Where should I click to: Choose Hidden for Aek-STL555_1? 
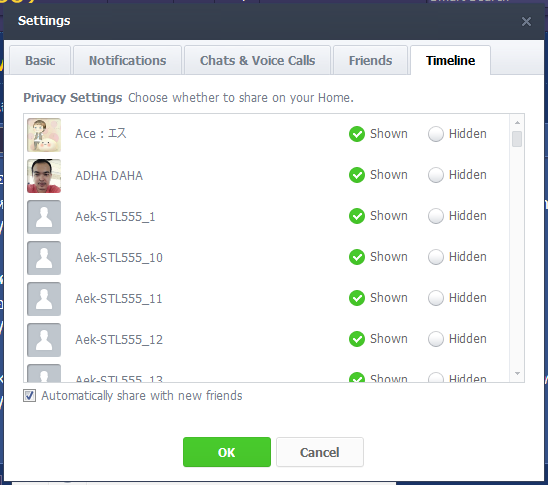[436, 216]
